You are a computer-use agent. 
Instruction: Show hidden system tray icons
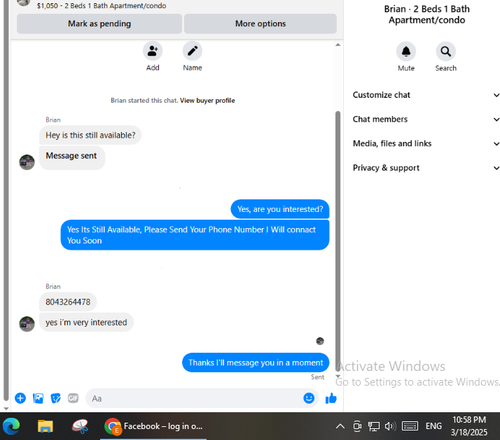[340, 426]
